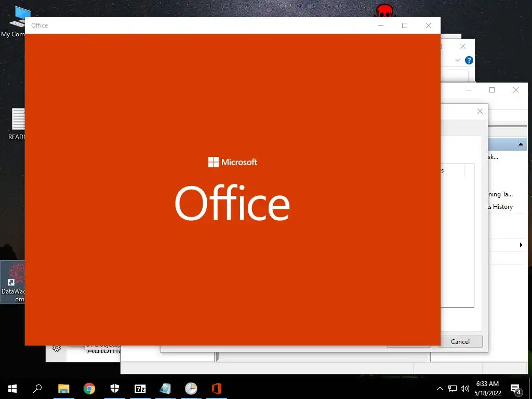532x399 pixels.
Task: Click the 'ning Ta...' entry in the Actions pane
Action: tap(500, 194)
